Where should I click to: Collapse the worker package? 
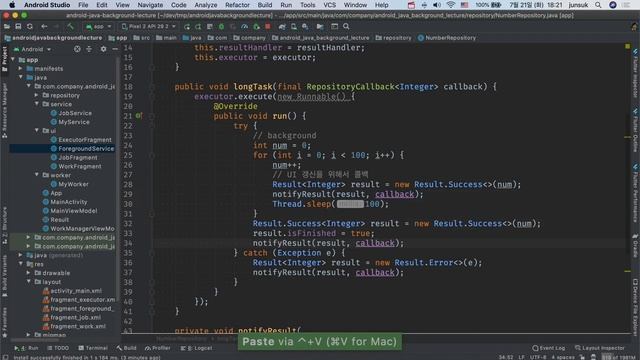37,175
